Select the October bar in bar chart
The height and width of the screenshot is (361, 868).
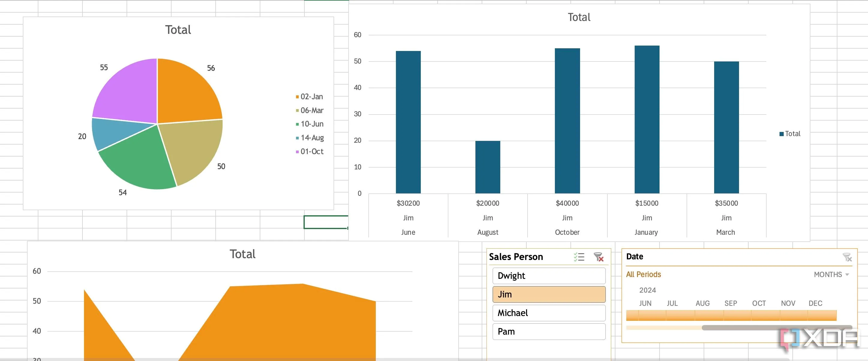pos(567,121)
